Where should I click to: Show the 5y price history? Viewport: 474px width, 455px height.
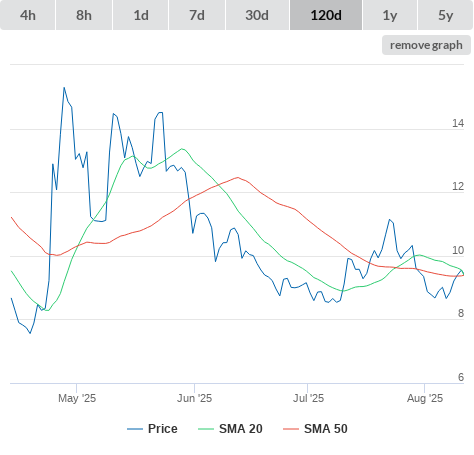pyautogui.click(x=446, y=15)
